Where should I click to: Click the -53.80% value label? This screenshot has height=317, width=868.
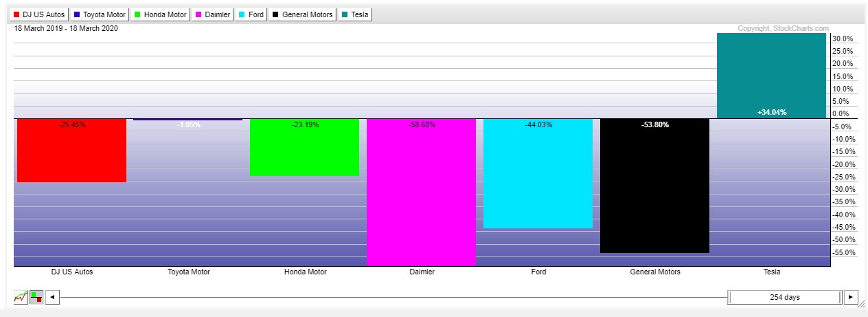[654, 125]
